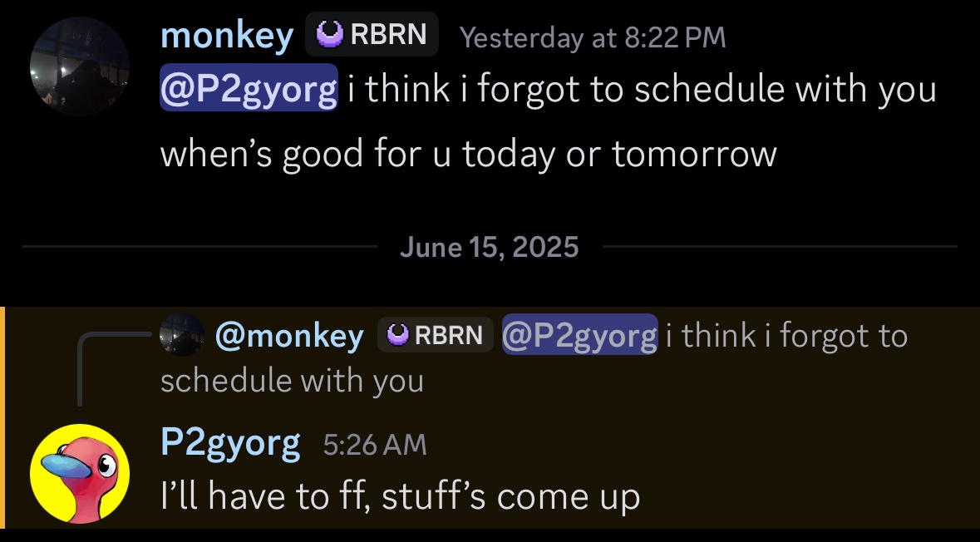Click the June 15, 2025 date divider
Viewport: 980px width, 542px height.
490,247
